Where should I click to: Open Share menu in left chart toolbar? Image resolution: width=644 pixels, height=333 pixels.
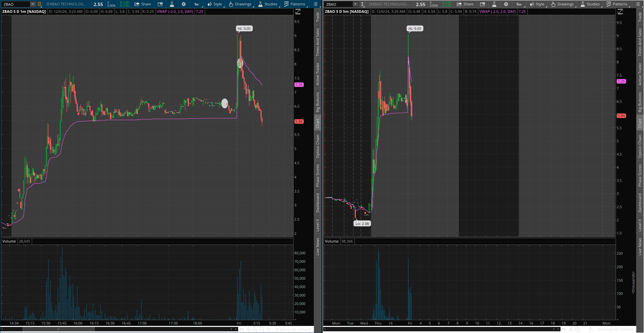tap(143, 4)
